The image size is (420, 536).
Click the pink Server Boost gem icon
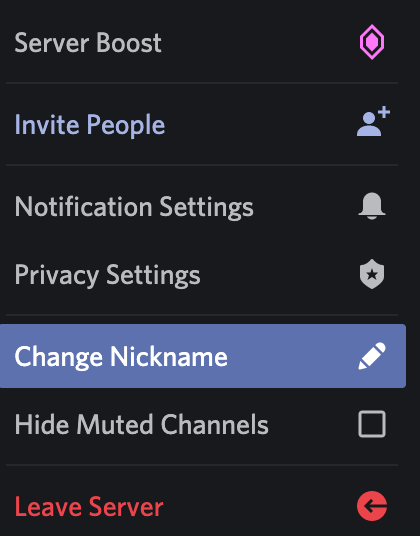coord(372,42)
